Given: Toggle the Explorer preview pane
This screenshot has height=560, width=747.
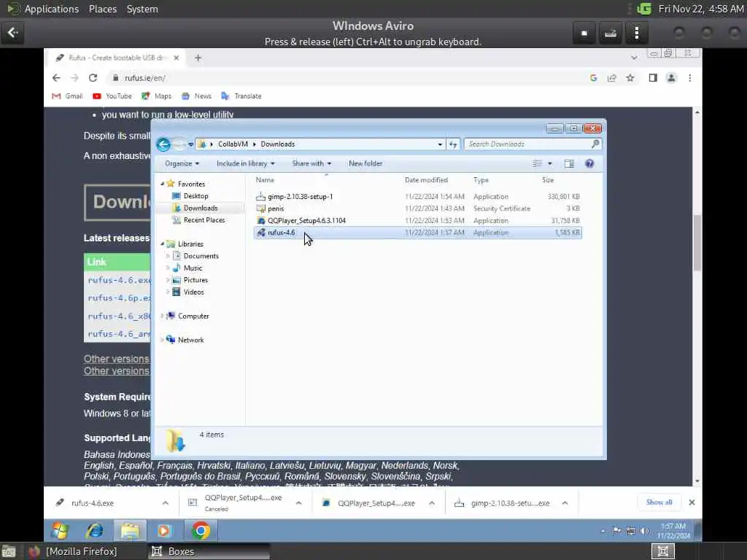Looking at the screenshot, I should 569,164.
